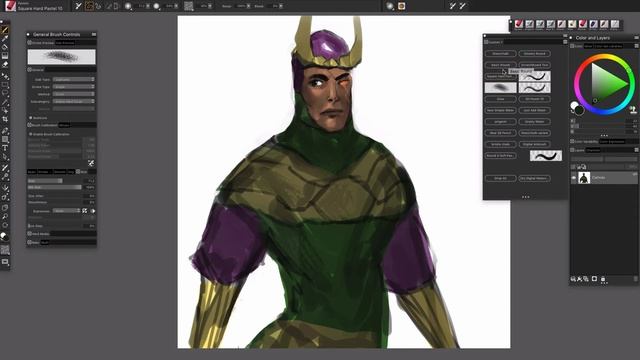
Task: Open the brush selector in the top bar
Action: (x=11, y=6)
